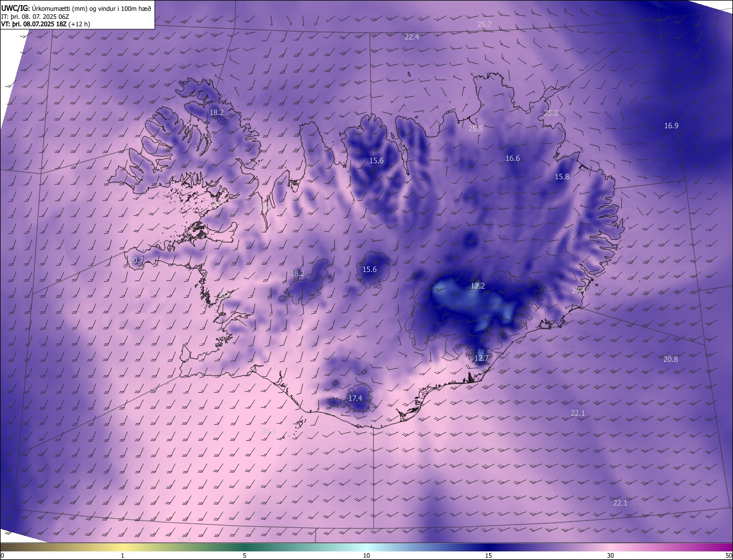Click the 20.8 value label

tap(671, 359)
